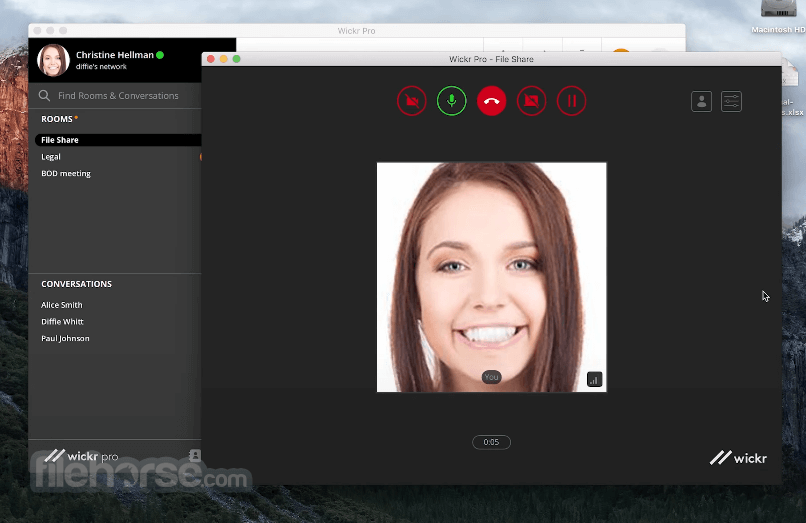Viewport: 806px width, 523px height.
Task: Open the participants icon in call window
Action: tap(701, 101)
